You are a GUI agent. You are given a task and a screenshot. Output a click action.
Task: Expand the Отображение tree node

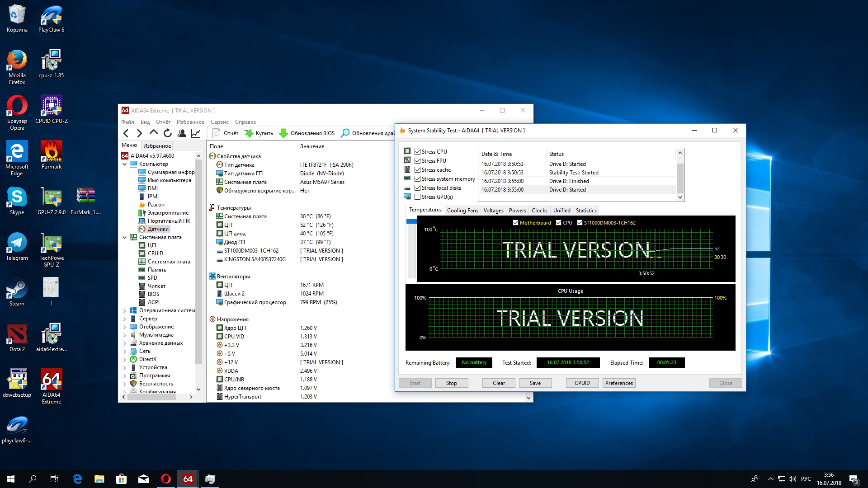click(125, 327)
